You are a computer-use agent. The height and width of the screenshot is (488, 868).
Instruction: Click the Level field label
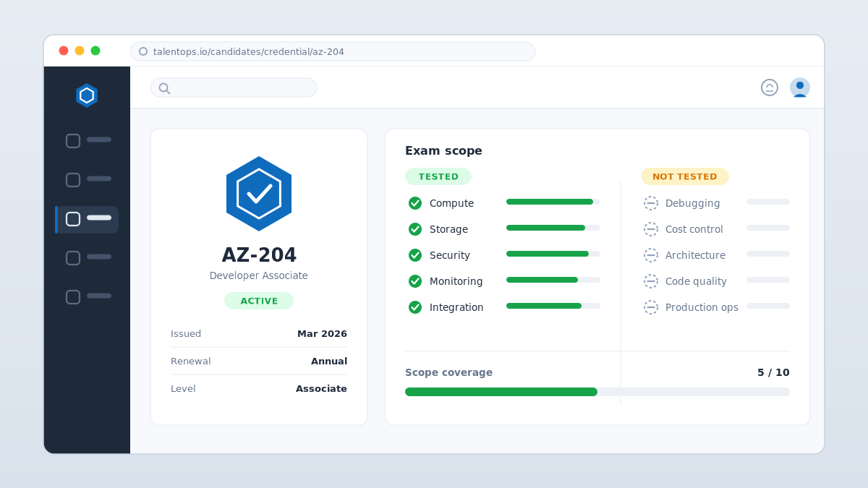(183, 389)
